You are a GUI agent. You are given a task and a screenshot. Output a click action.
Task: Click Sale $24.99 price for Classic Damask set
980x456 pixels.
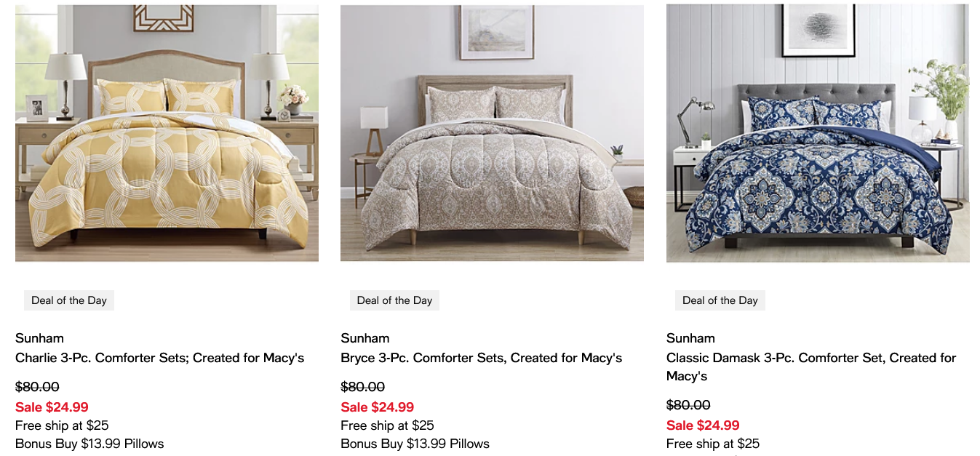tap(703, 425)
